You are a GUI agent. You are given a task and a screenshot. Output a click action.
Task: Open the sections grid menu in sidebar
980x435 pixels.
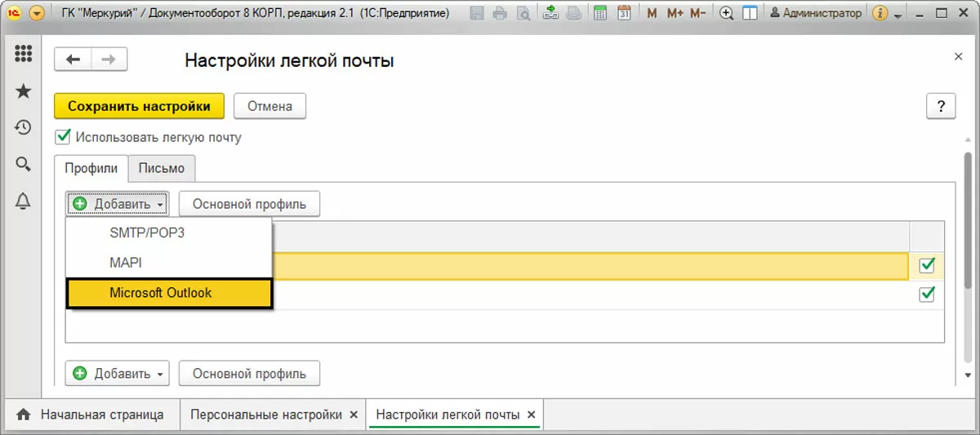(23, 55)
